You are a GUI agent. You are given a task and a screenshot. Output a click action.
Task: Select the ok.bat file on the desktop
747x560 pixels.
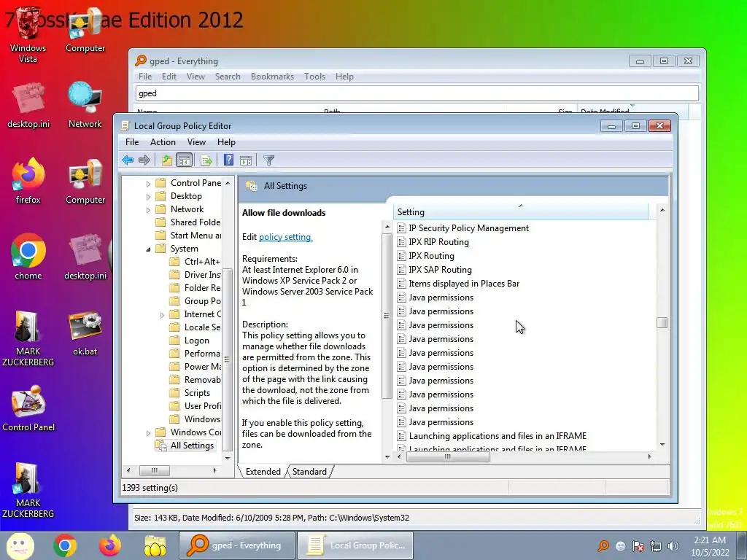(x=85, y=333)
